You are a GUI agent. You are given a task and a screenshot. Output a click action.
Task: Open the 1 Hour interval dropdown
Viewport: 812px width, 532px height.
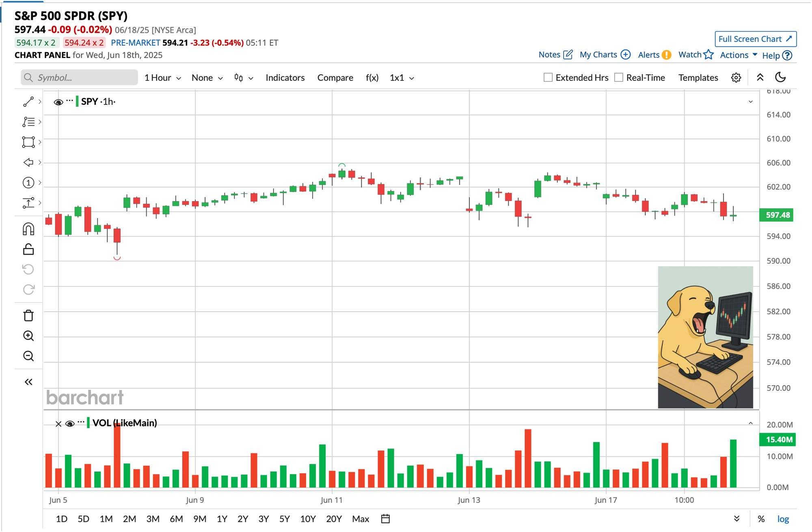162,78
